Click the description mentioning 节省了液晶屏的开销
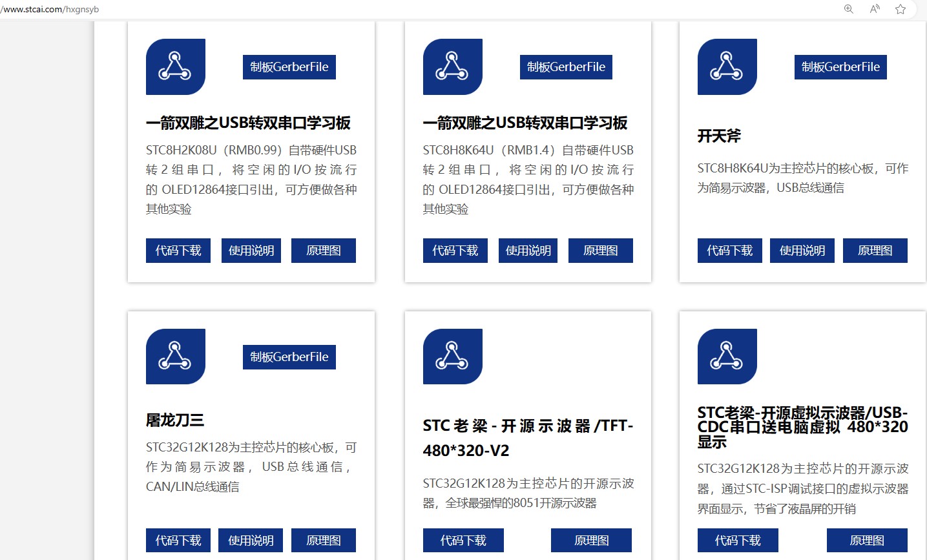Screen dimensions: 927x560 tap(803, 488)
